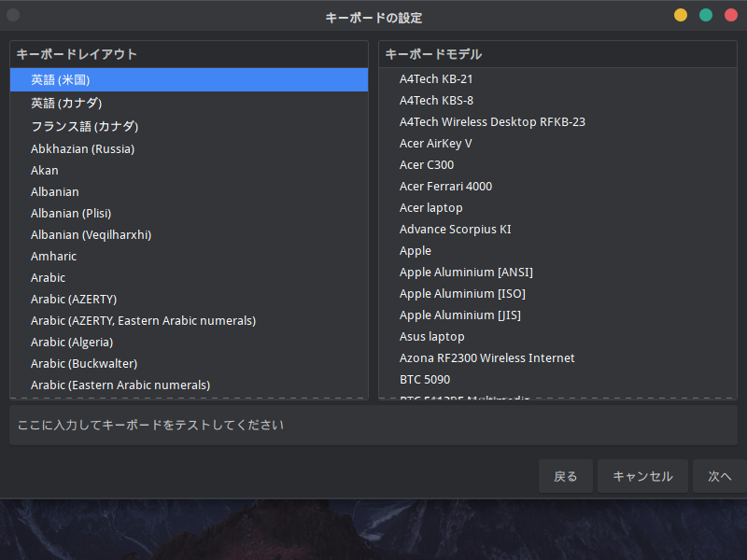
Task: Pick Apple Aluminium [JIS] model
Action: click(557, 315)
